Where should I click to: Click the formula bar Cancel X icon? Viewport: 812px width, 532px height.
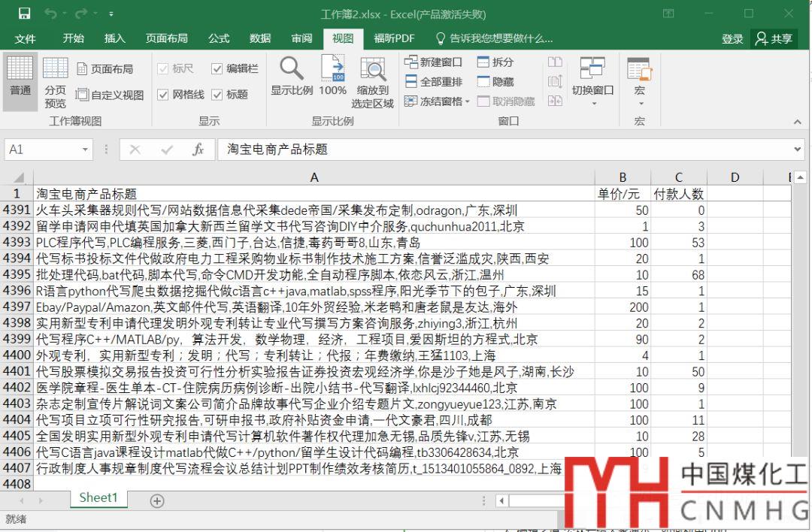pyautogui.click(x=135, y=150)
